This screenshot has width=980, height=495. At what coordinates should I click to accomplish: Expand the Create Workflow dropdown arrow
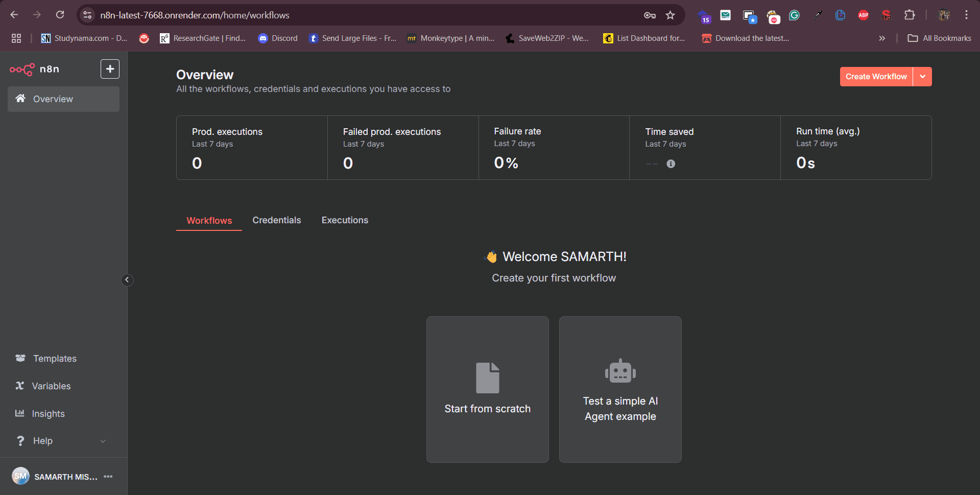pyautogui.click(x=922, y=77)
